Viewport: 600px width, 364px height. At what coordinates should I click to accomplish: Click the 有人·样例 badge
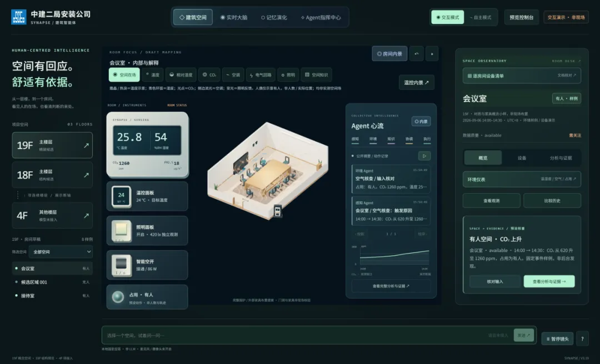[x=566, y=98]
